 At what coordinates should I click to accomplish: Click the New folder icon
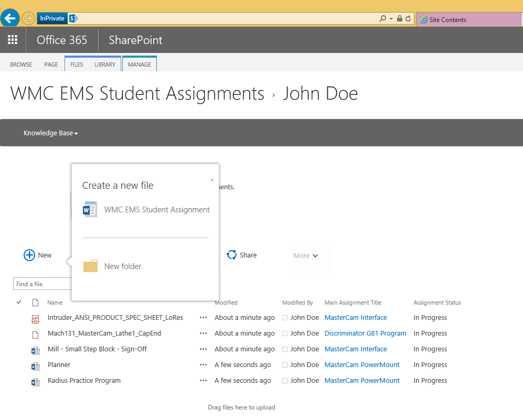point(90,266)
